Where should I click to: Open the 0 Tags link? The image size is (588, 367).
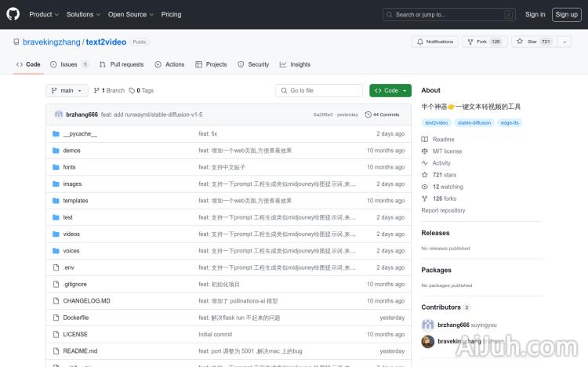pos(141,91)
